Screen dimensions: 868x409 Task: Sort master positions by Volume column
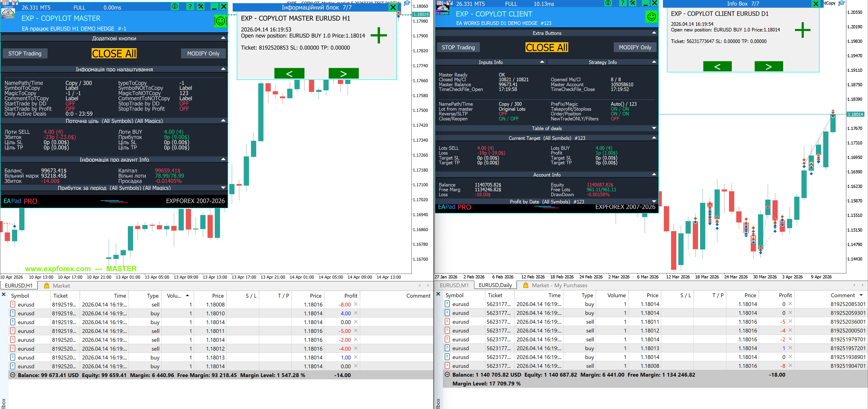click(178, 296)
